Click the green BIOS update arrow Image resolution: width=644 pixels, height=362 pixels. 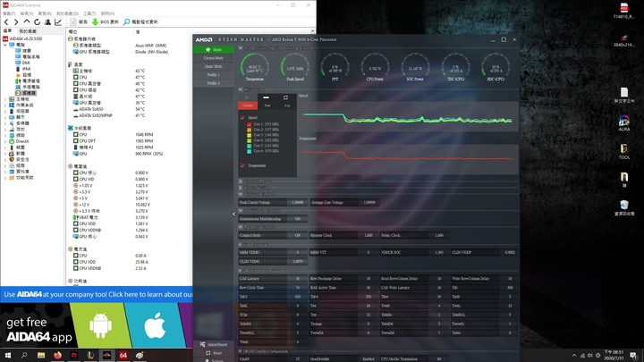coord(95,21)
